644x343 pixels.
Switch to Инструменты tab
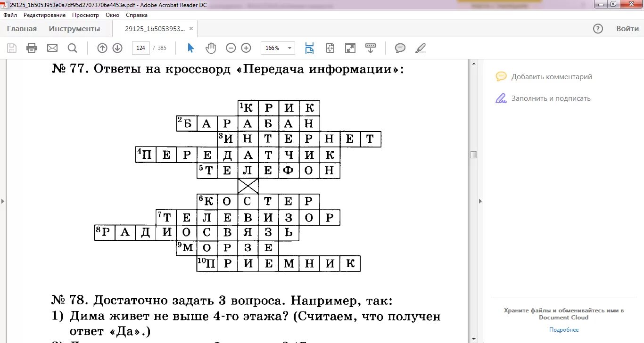coord(74,29)
